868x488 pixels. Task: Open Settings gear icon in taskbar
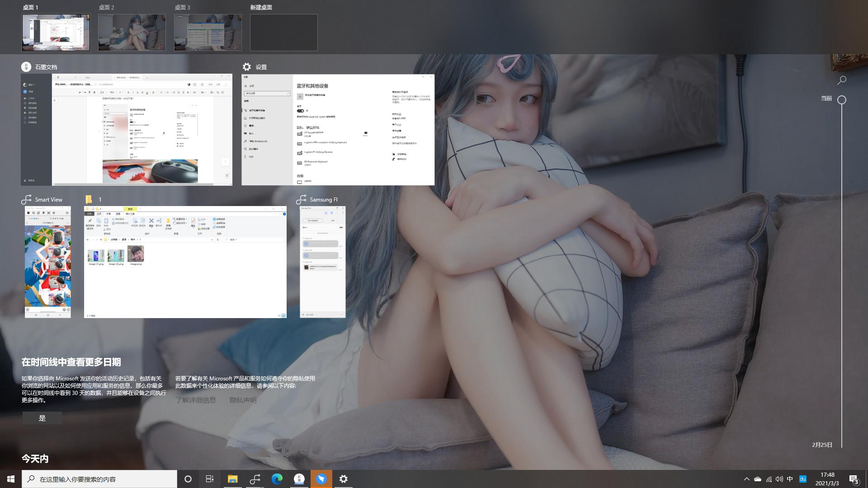(x=344, y=479)
